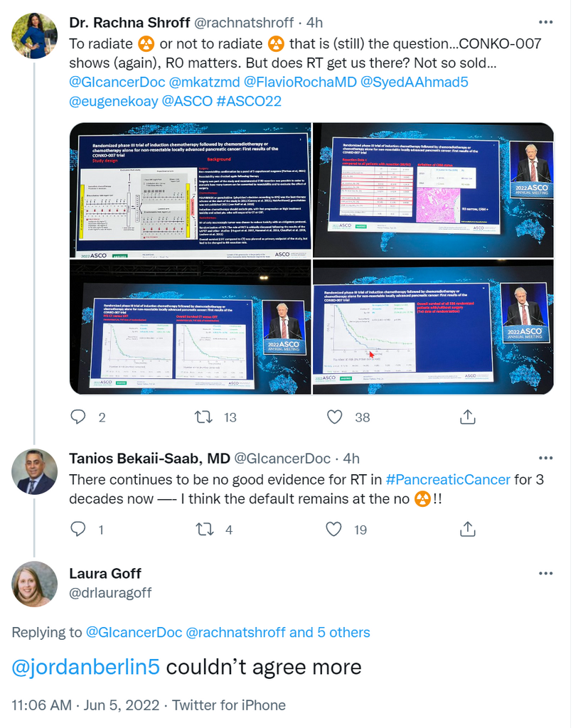583x728 pixels.
Task: Visit the @jordanberlin5 mentioned profile
Action: tap(86, 667)
